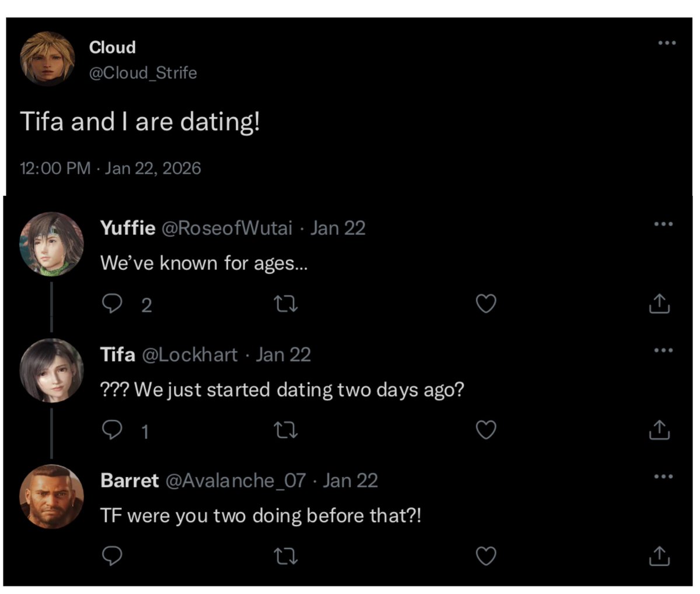The image size is (700, 594).
Task: Reply to Barret's tweet
Action: 112,556
